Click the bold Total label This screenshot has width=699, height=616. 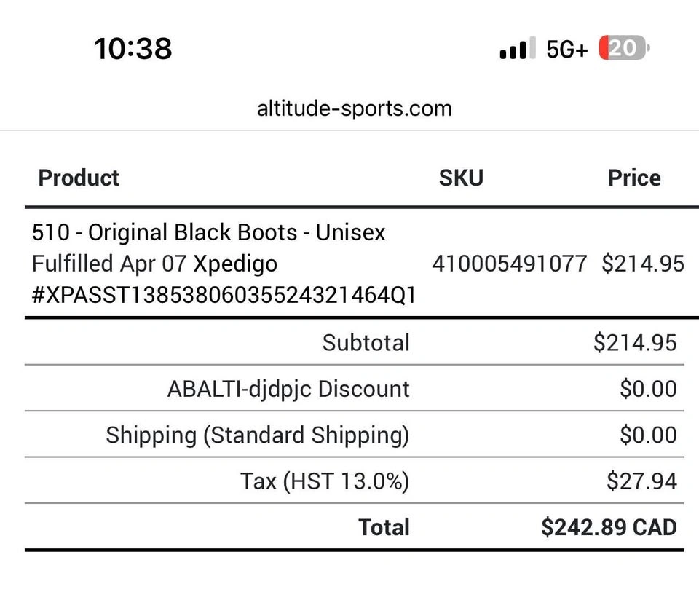tap(384, 527)
